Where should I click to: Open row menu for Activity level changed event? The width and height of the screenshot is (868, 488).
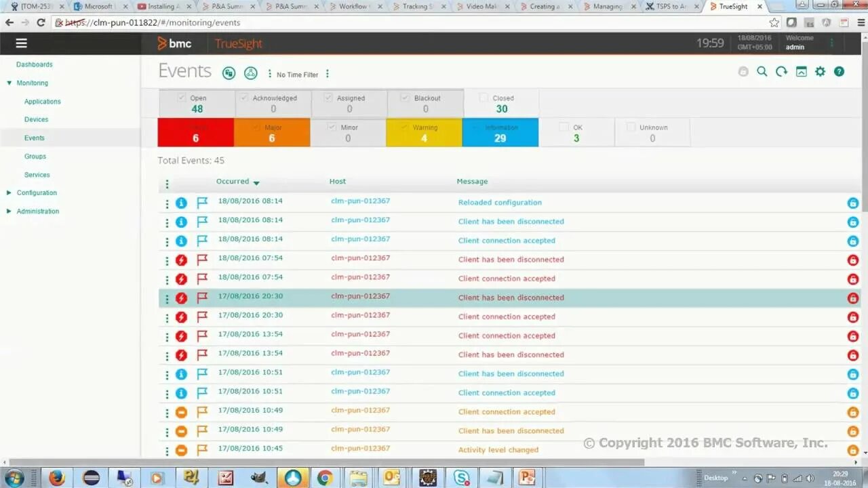tap(167, 451)
